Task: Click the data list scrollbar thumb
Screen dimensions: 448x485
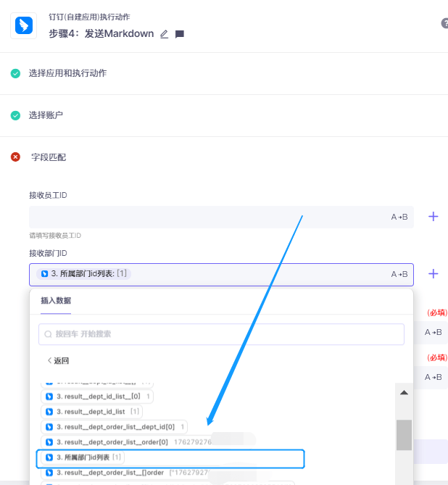Action: 404,435
